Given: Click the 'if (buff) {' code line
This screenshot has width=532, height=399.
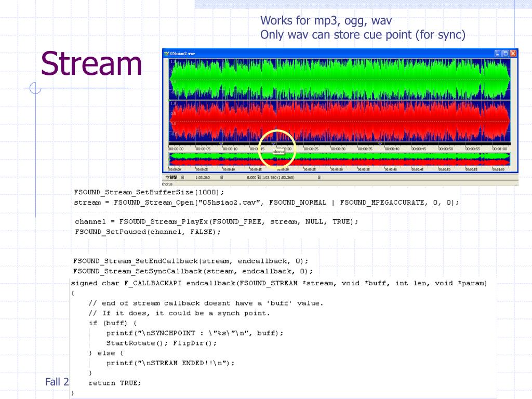Looking at the screenshot, I should (x=113, y=323).
